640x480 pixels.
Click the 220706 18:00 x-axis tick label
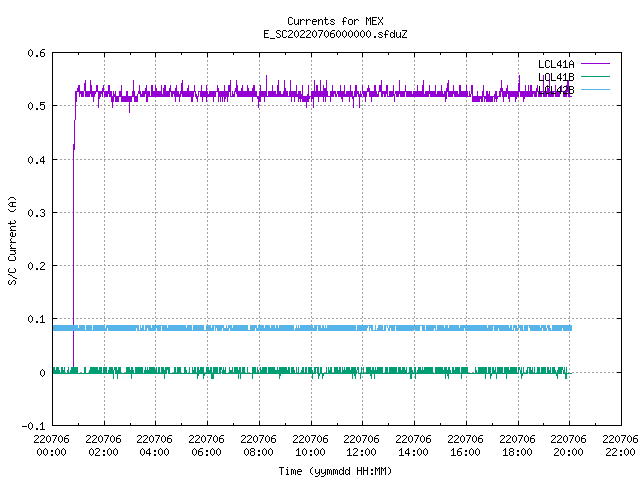click(517, 446)
